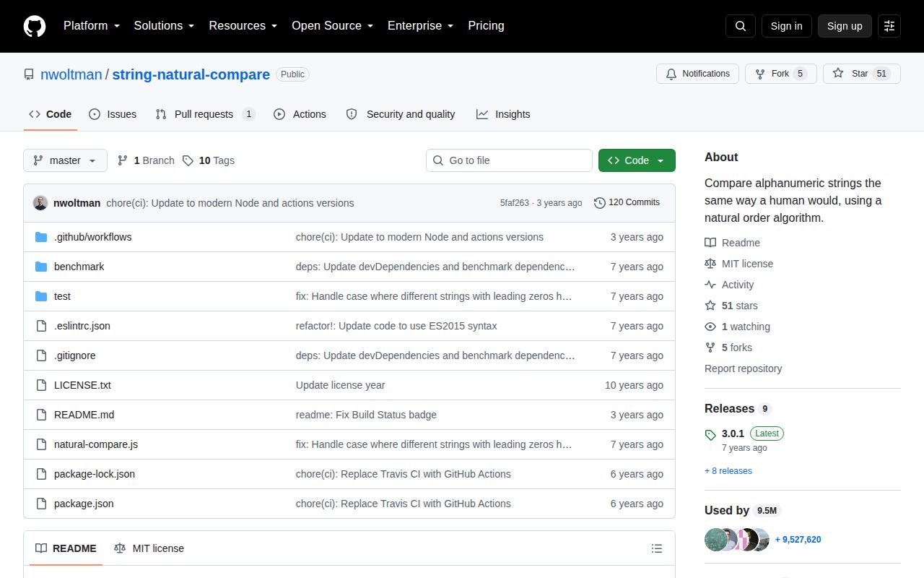924x578 pixels.
Task: Open commit hash 5faf263
Action: [515, 203]
